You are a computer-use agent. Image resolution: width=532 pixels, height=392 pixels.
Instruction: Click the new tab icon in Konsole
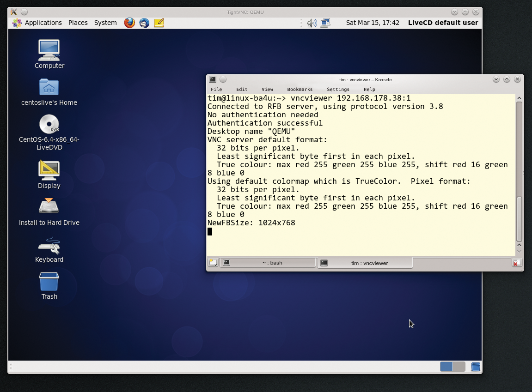point(213,263)
